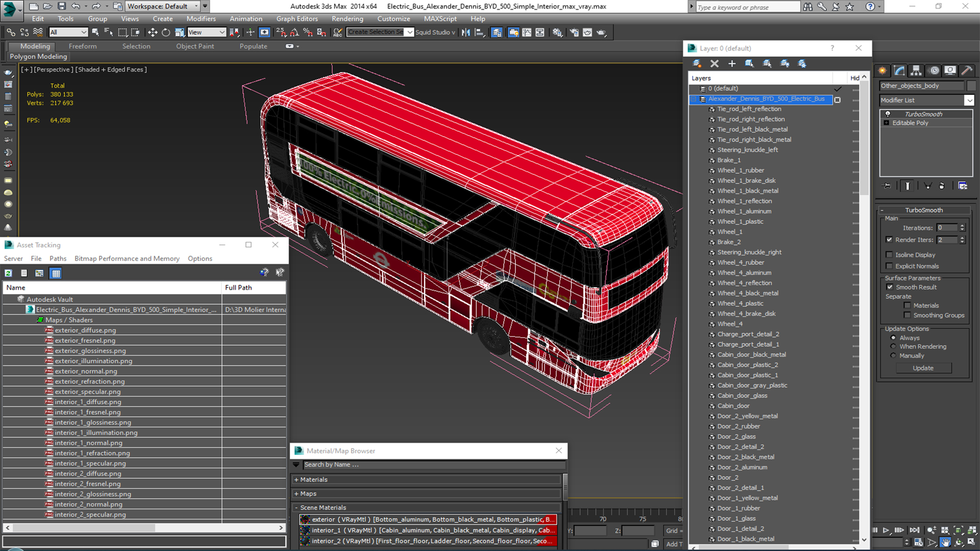Toggle the Percent Snap tool

pos(308,32)
